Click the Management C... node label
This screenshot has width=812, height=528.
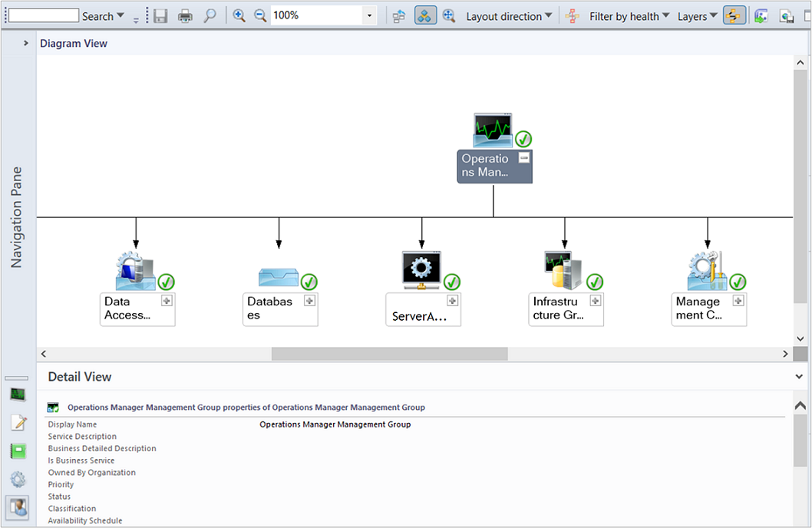click(x=699, y=309)
